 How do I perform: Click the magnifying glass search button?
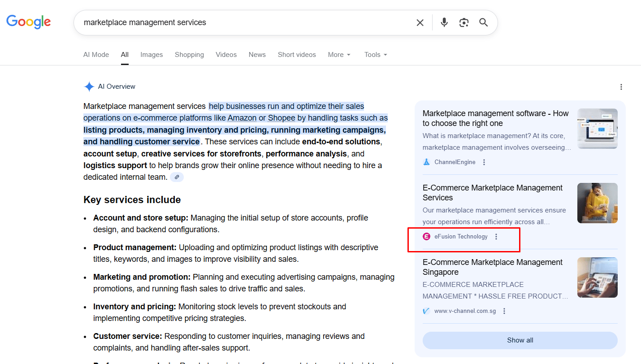tap(483, 22)
